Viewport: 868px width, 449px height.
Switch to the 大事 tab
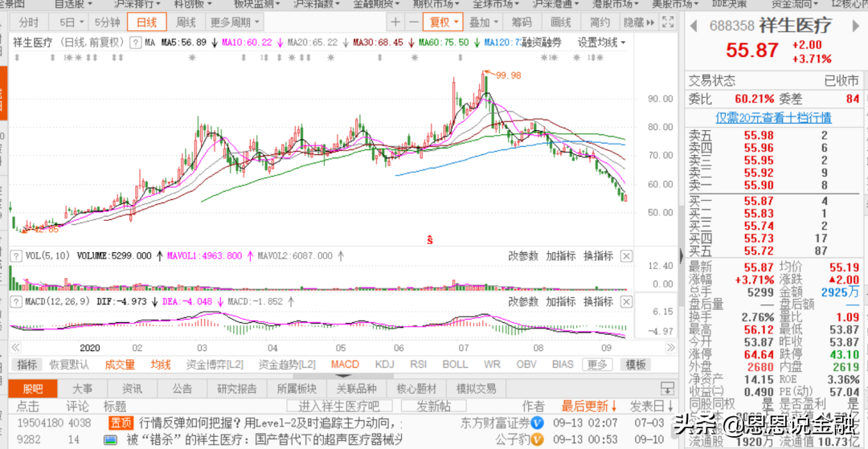pyautogui.click(x=83, y=388)
